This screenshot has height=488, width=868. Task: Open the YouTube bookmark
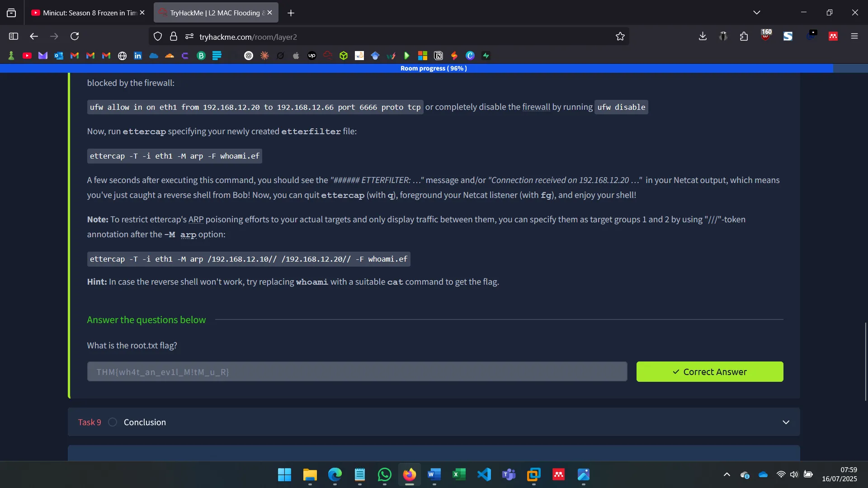click(x=27, y=56)
